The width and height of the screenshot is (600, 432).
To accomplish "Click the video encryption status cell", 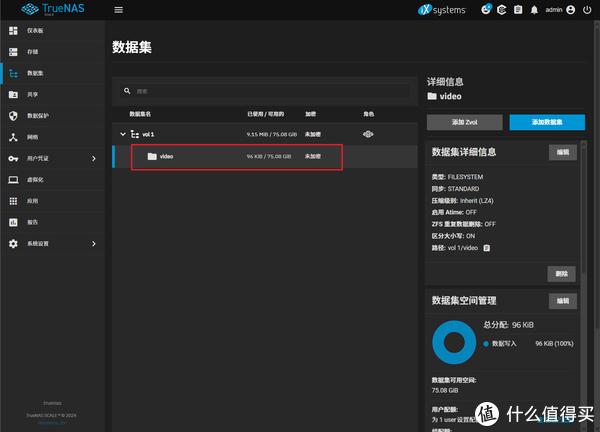I will coord(313,156).
